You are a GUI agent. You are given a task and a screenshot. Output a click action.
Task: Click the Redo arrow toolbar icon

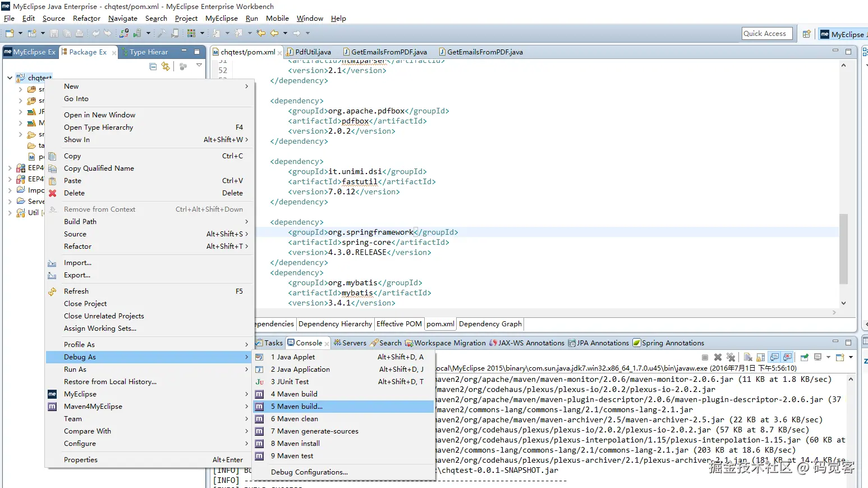tap(107, 33)
